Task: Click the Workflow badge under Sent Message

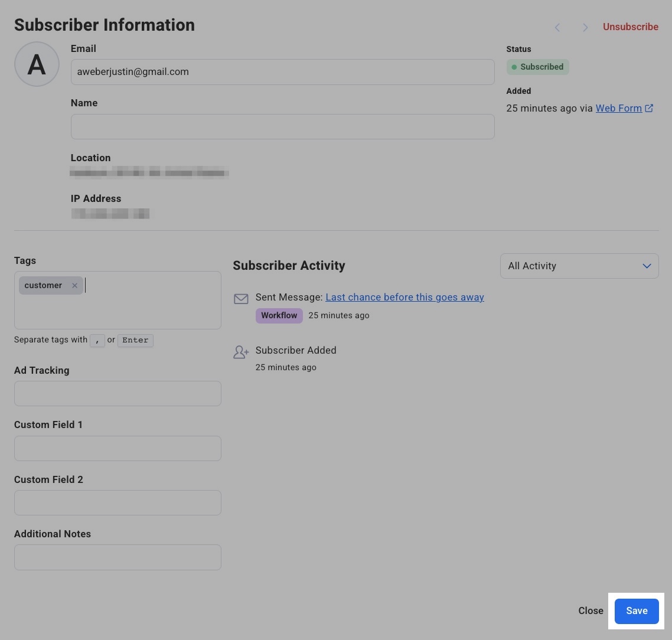Action: click(x=279, y=315)
